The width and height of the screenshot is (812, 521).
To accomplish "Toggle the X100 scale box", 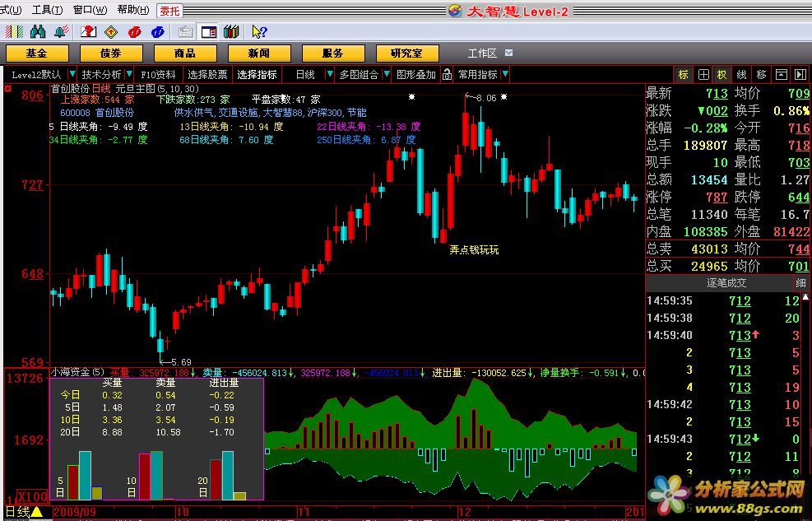I will [32, 497].
